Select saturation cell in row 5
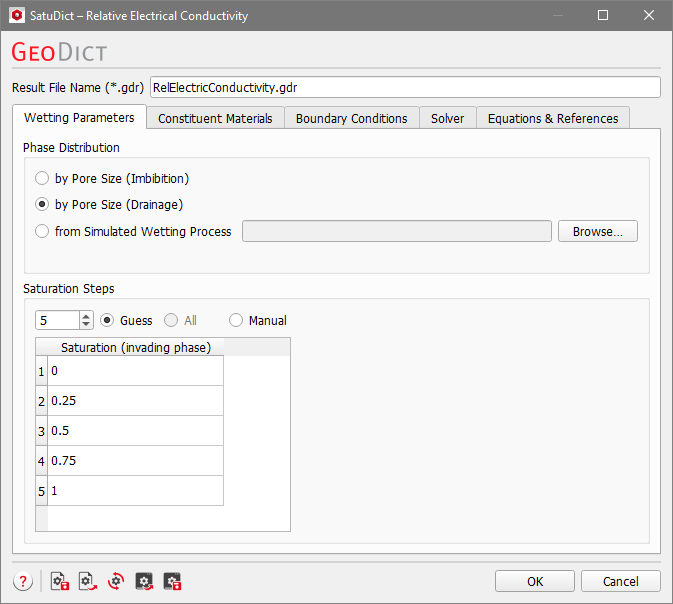The image size is (673, 604). coord(135,491)
